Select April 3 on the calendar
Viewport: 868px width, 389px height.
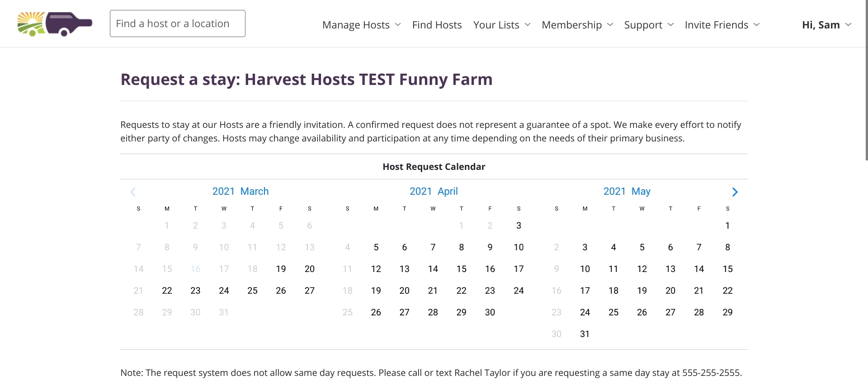(x=519, y=225)
